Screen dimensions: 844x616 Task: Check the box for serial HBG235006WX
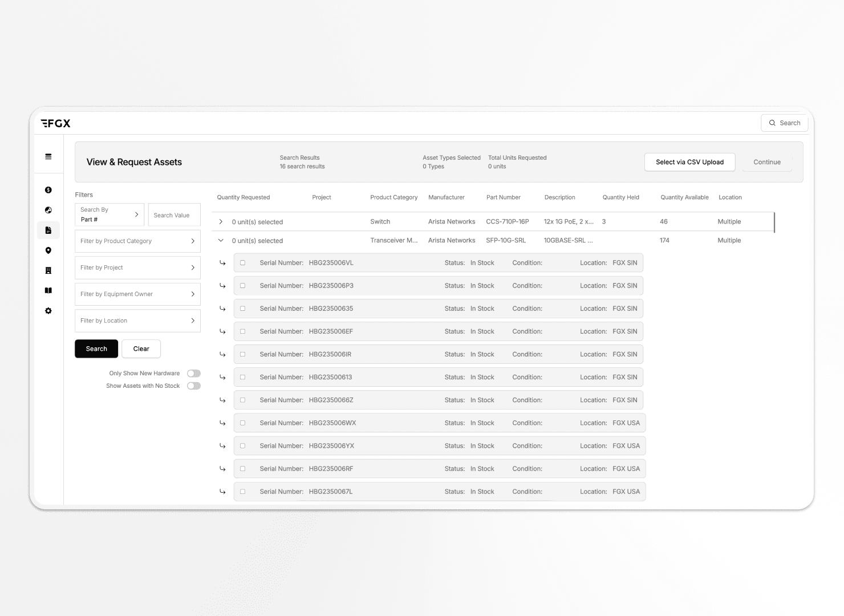point(242,423)
